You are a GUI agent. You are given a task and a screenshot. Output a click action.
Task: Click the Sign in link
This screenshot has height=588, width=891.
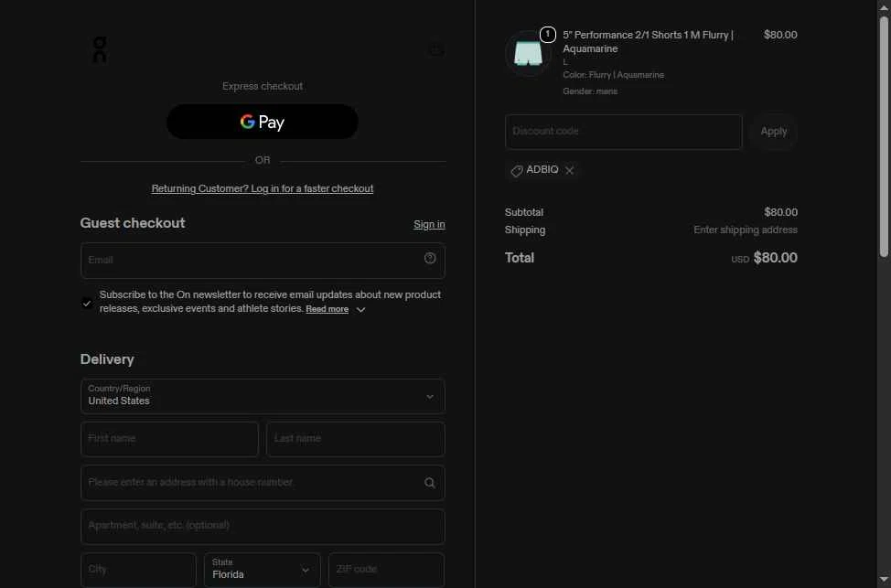click(x=429, y=224)
